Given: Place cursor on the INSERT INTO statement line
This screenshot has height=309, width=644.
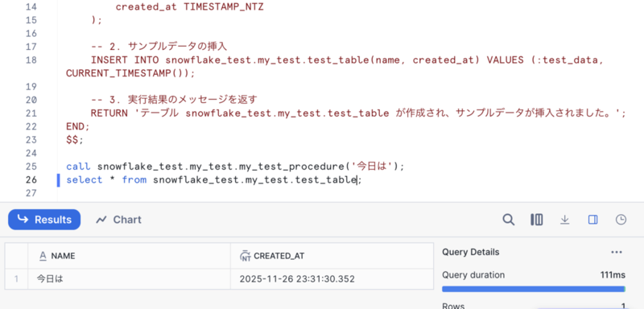Looking at the screenshot, I should 335,67.
